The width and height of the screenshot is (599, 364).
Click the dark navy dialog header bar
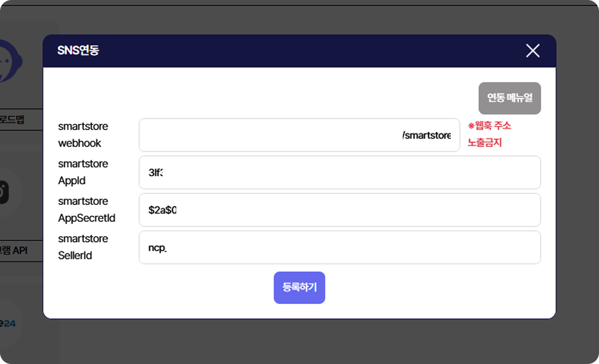point(297,51)
